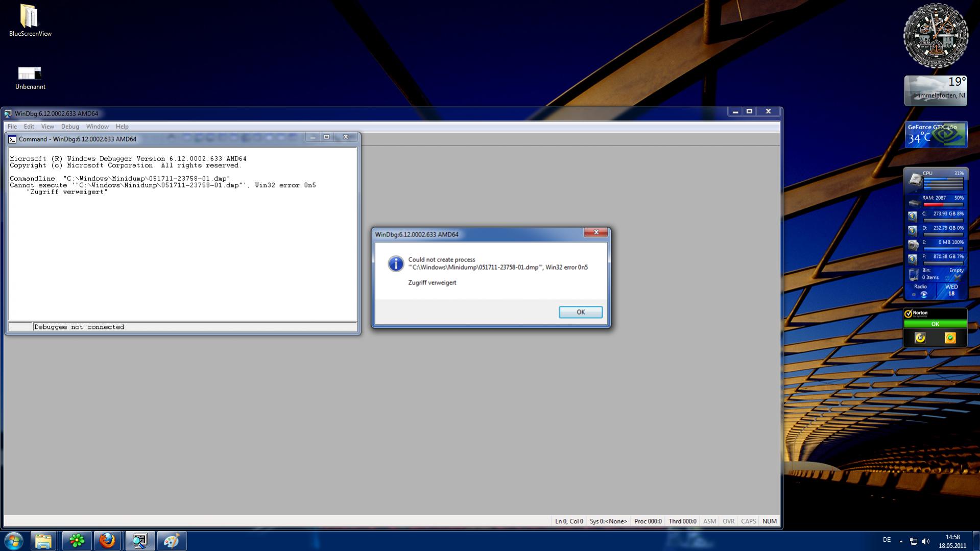Viewport: 980px width, 551px height.
Task: Launch Firefox from the taskbar
Action: (107, 541)
